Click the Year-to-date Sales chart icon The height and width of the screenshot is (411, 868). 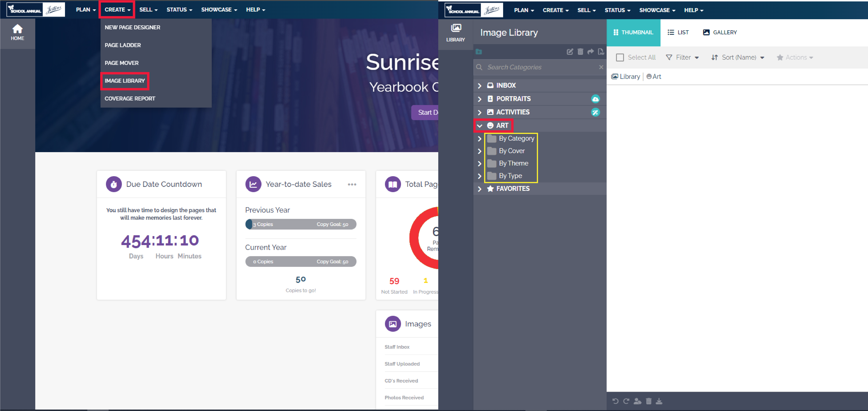(253, 184)
